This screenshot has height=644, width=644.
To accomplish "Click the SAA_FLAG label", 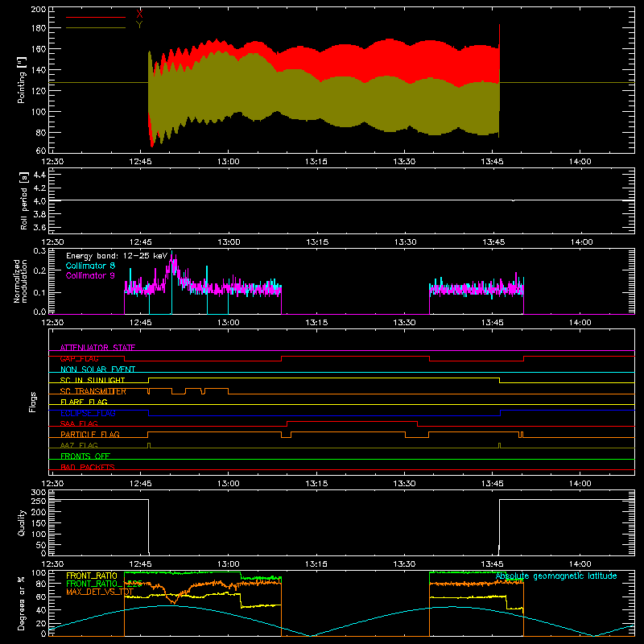I will [79, 423].
